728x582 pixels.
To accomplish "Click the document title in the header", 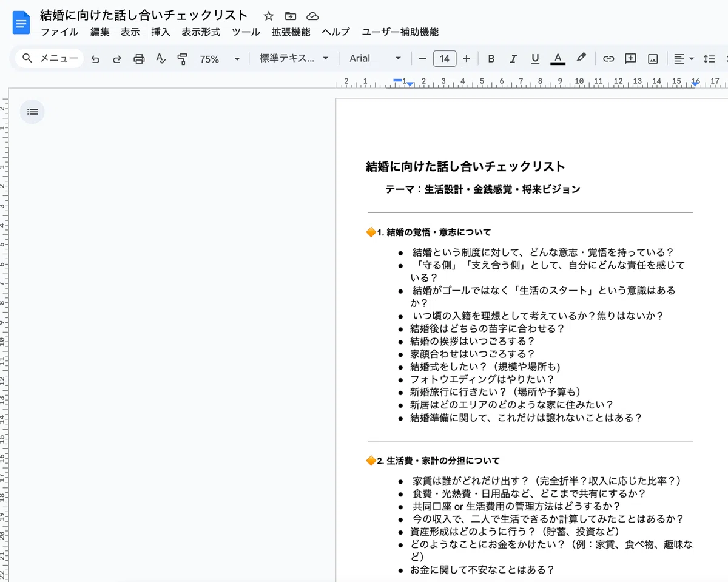I will click(x=144, y=15).
